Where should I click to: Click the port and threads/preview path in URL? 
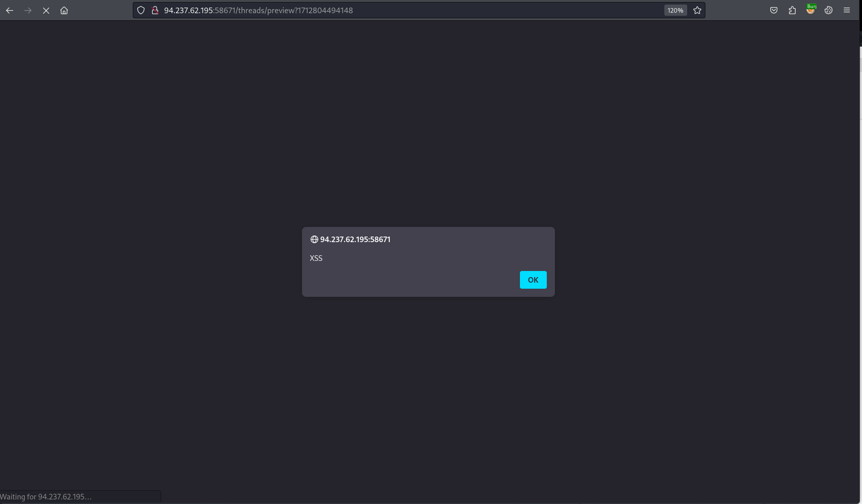[283, 10]
